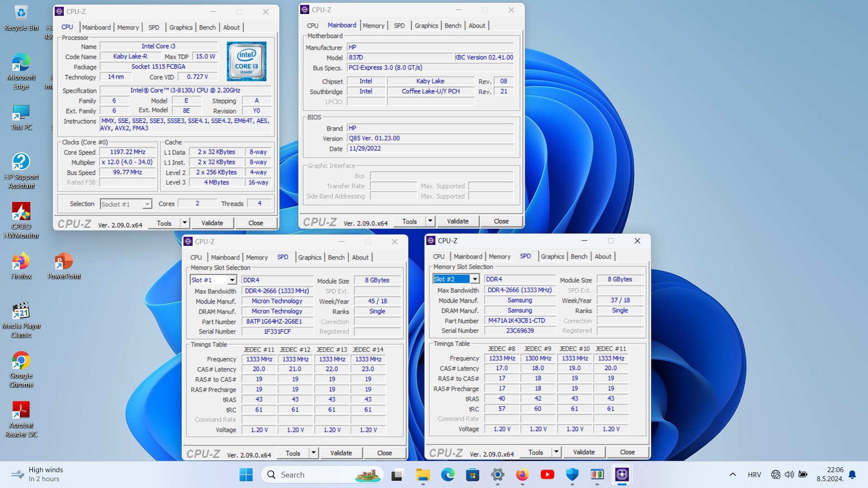868x488 pixels.
Task: Open This PC desktop icon
Action: click(21, 117)
